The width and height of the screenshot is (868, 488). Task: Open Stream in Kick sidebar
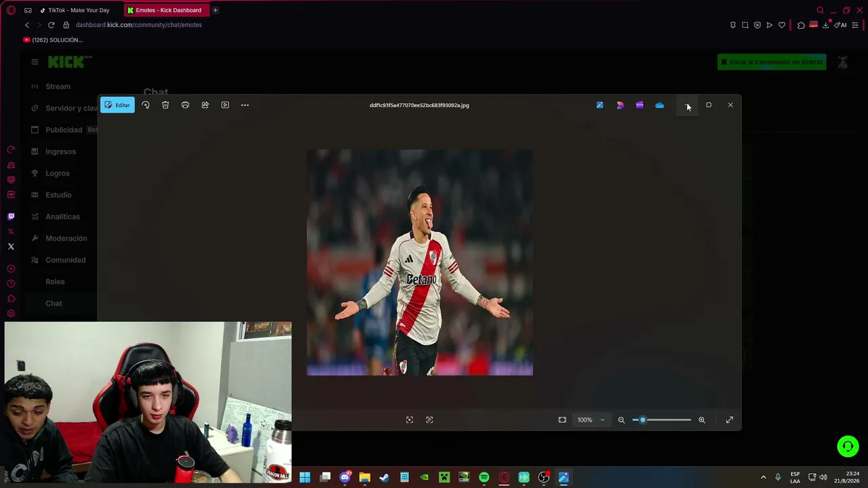tap(58, 87)
